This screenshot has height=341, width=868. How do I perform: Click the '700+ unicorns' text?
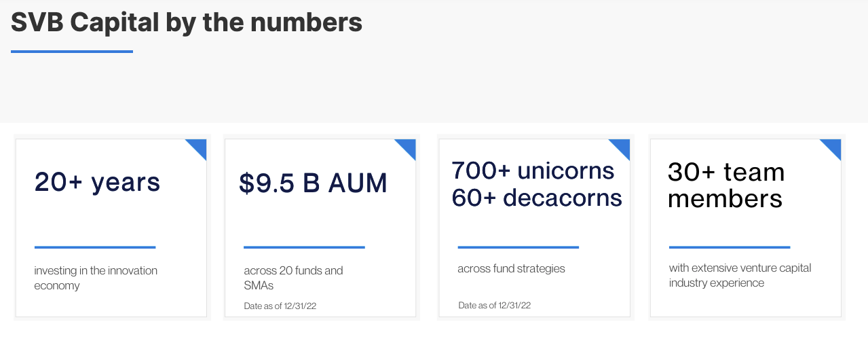point(533,170)
